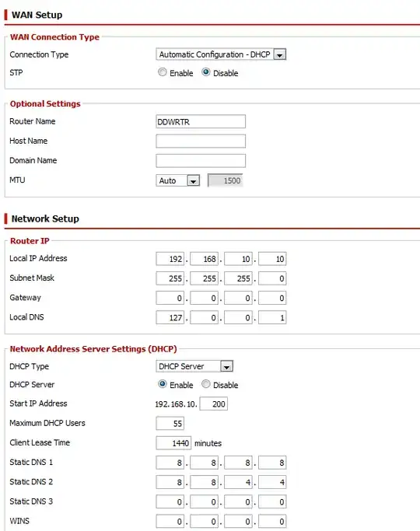The width and height of the screenshot is (420, 531).
Task: Click the '192.168.10.' Start IP prefix text
Action: tap(176, 404)
